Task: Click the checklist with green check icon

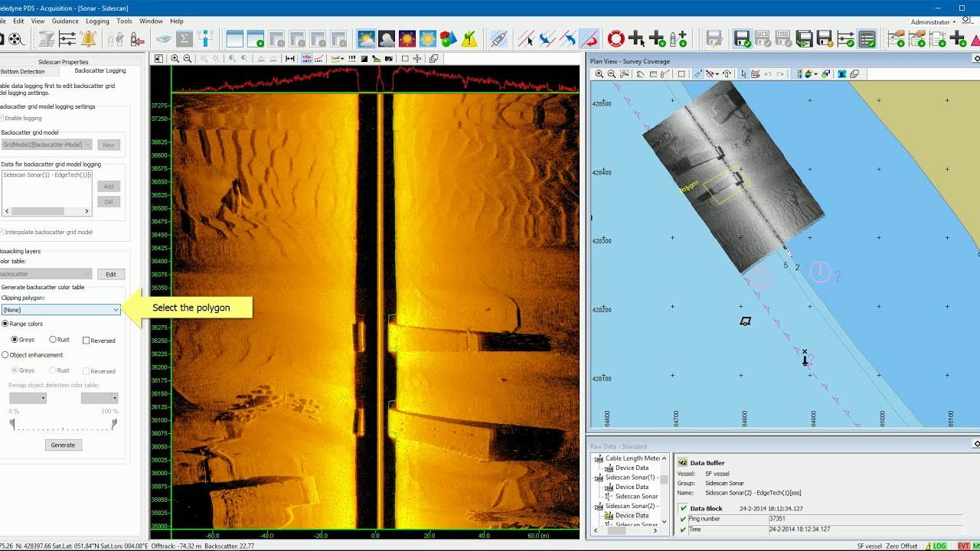Action: [867, 38]
